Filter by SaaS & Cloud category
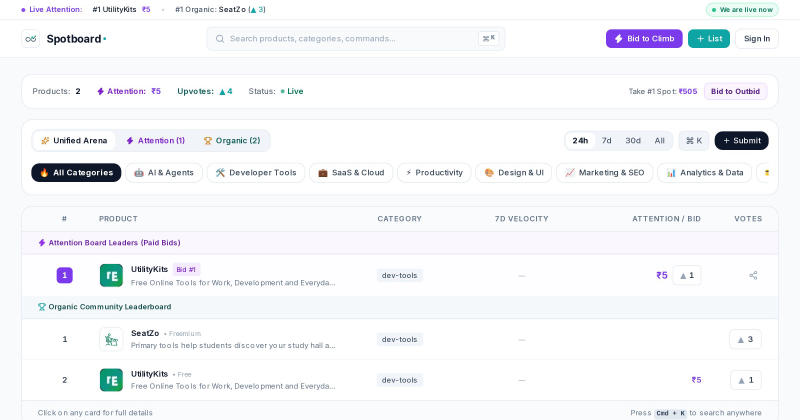This screenshot has width=800, height=420. (x=351, y=172)
